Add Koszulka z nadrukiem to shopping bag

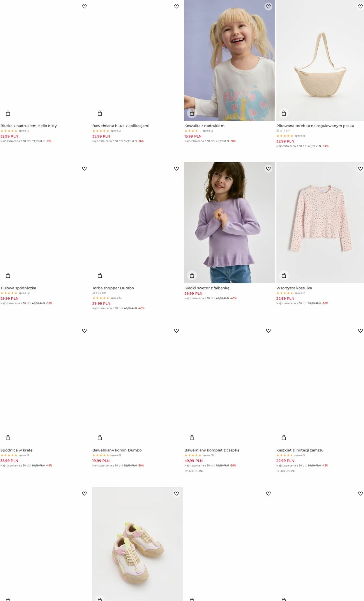[x=192, y=113]
